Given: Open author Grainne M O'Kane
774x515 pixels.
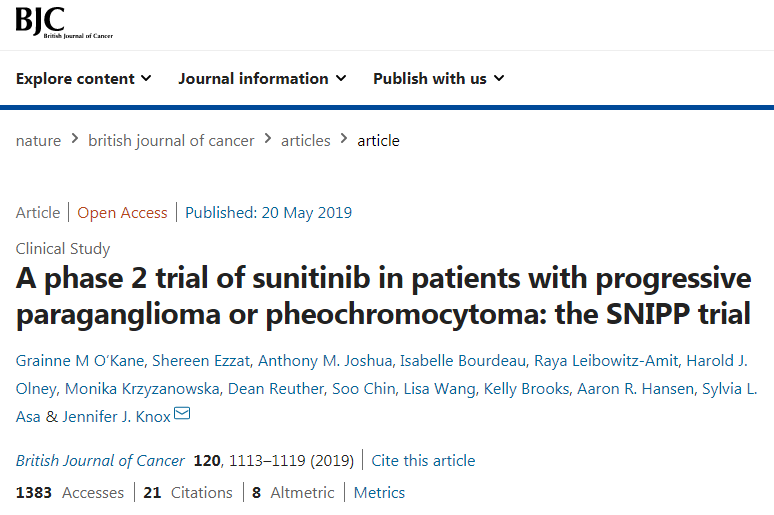Looking at the screenshot, I should tap(80, 361).
